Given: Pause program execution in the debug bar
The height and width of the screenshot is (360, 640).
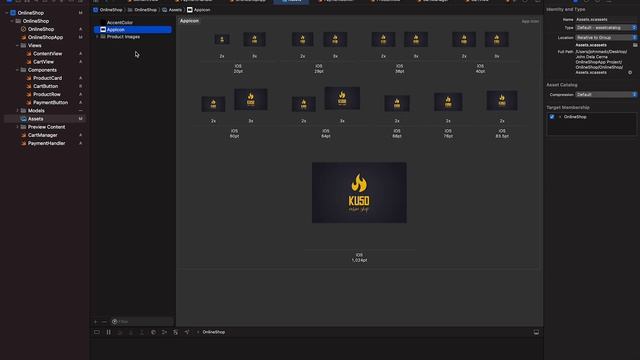Looking at the screenshot, I should pos(109,332).
